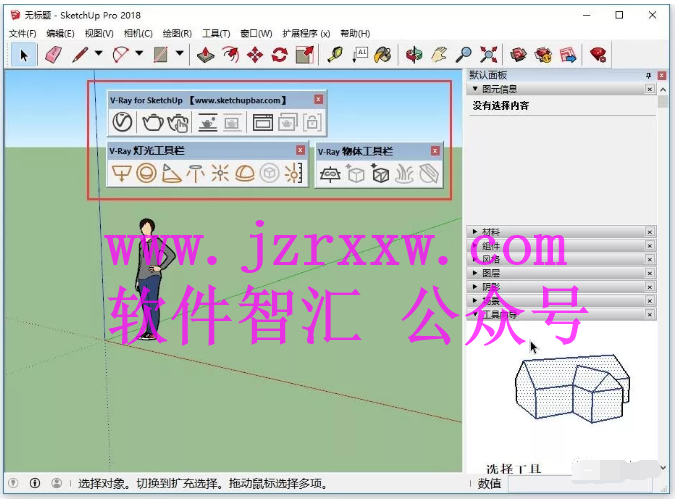
Task: Add a V-Ray dome light
Action: (244, 173)
